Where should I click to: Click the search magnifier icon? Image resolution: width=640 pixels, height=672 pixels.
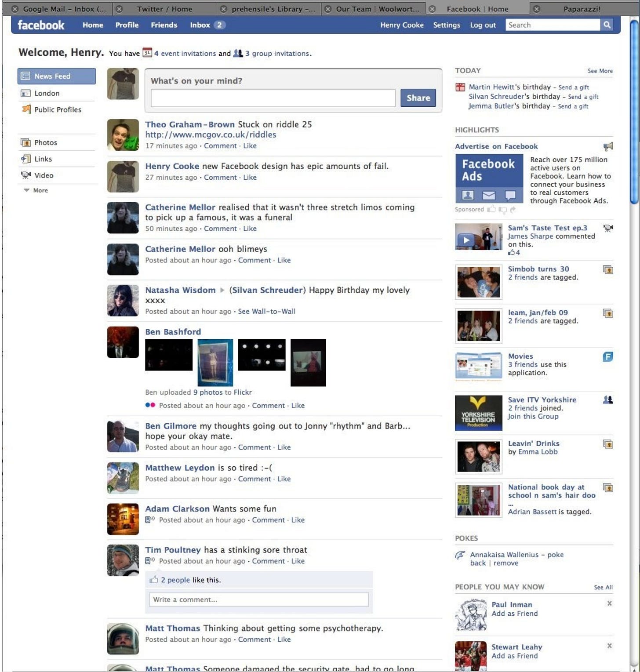tap(607, 25)
